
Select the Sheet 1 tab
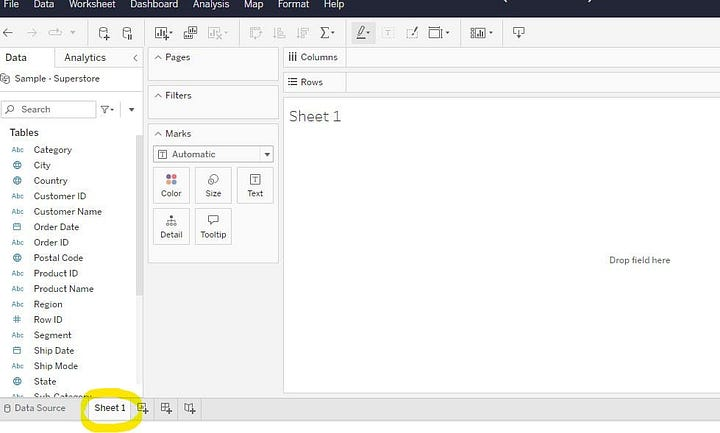point(110,408)
